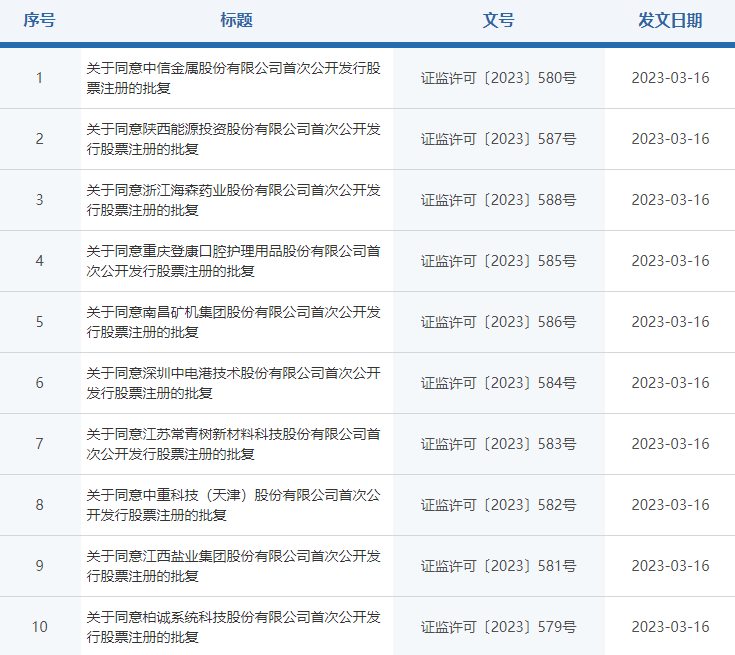Viewport: 735px width, 655px height.
Task: Click serial number 8 cell
Action: point(39,504)
